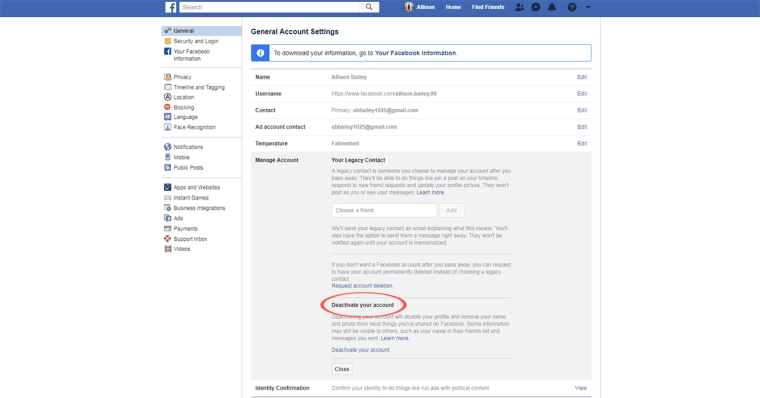The image size is (760, 398).
Task: View Identity Confirmation settings
Action: (x=581, y=388)
